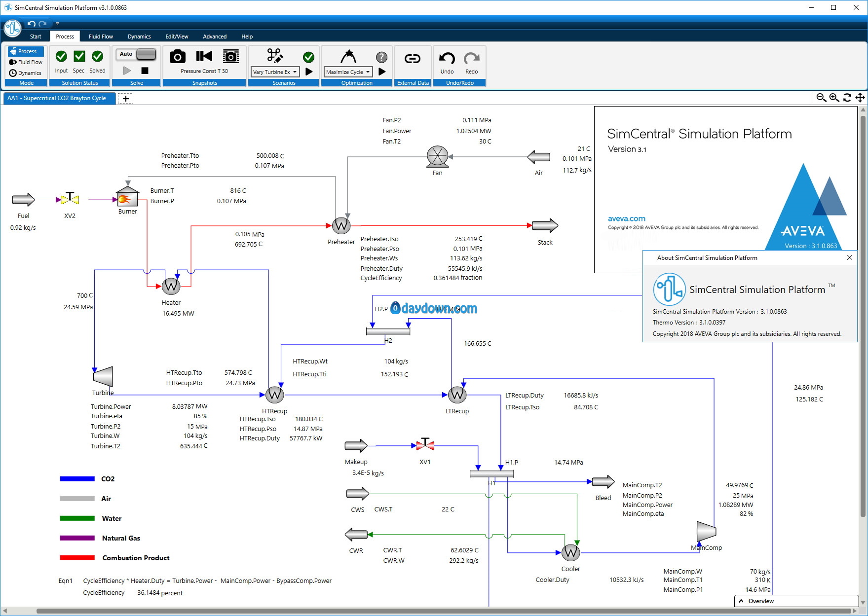868x616 pixels.
Task: Click the Solve stop button
Action: pyautogui.click(x=145, y=71)
